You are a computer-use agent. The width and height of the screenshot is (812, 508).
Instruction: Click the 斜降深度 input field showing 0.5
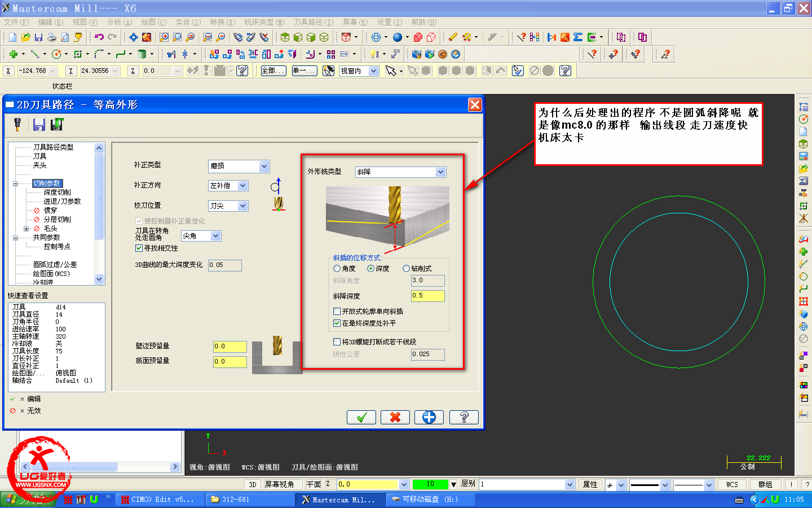point(428,296)
